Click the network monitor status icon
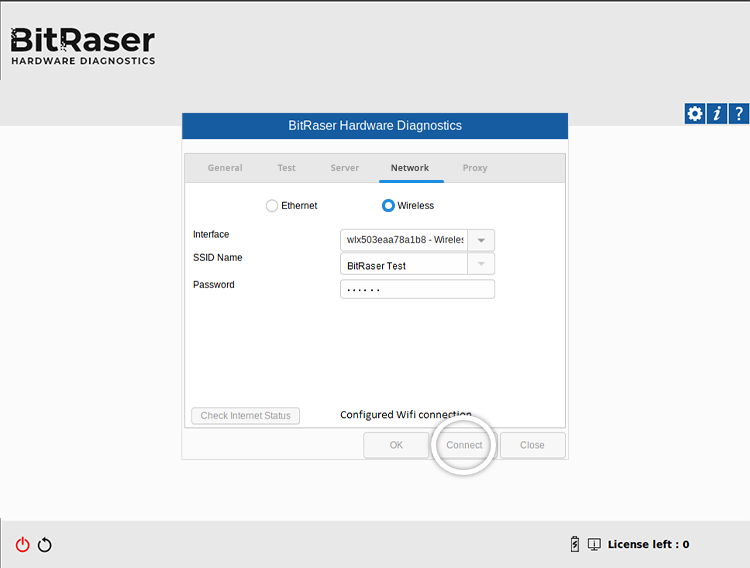750x568 pixels. (594, 544)
